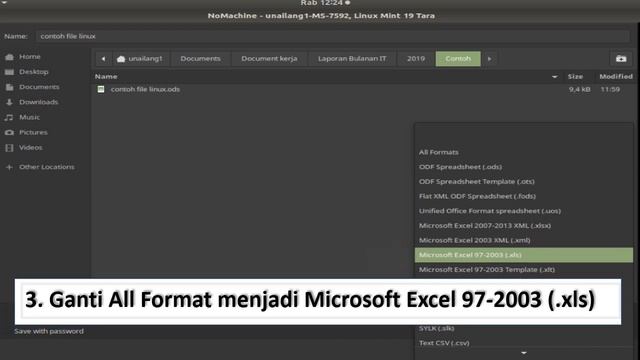Open the Home folder in sidebar
The height and width of the screenshot is (360, 640).
coord(29,57)
